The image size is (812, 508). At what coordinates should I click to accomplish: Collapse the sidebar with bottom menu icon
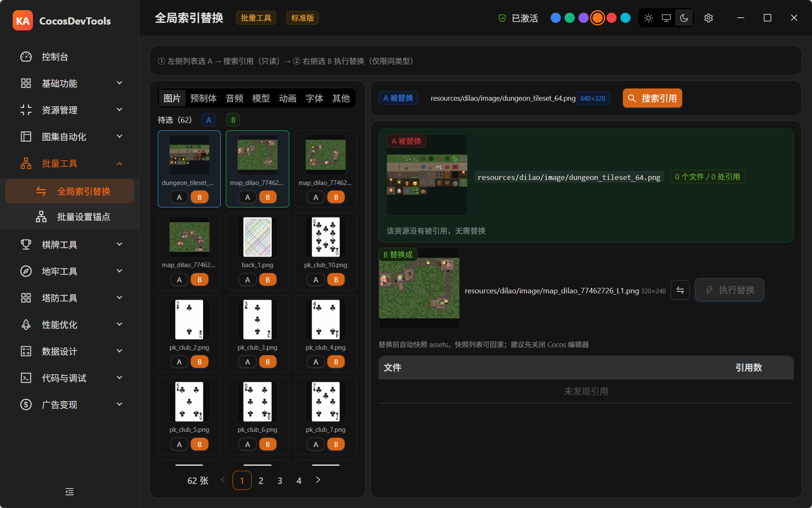pos(70,491)
